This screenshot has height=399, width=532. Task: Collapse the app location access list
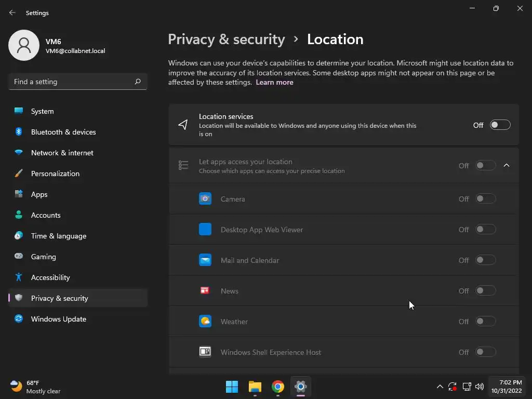tap(507, 165)
